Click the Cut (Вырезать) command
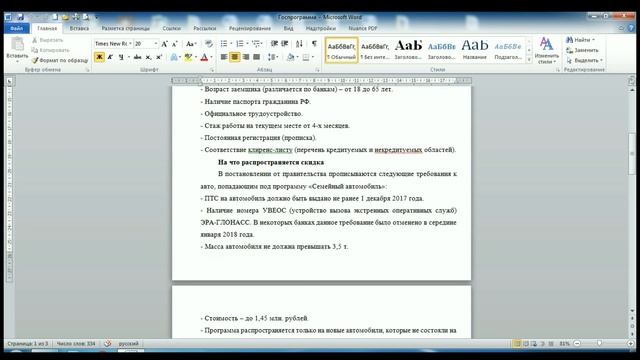The image size is (640, 360). 48,40
